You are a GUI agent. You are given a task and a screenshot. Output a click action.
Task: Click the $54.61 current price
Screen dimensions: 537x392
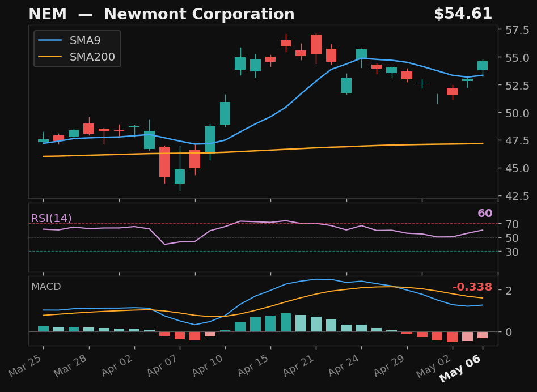(x=463, y=14)
